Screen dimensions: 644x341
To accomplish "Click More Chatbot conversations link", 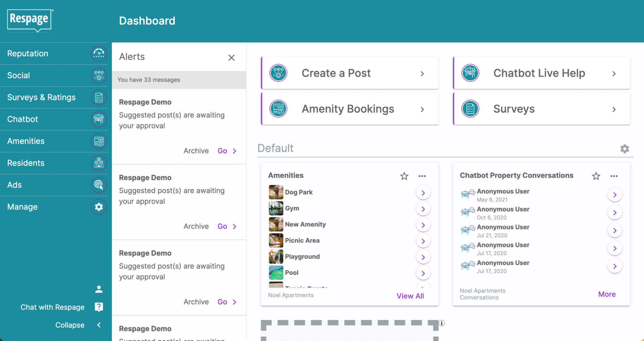I will 607,294.
